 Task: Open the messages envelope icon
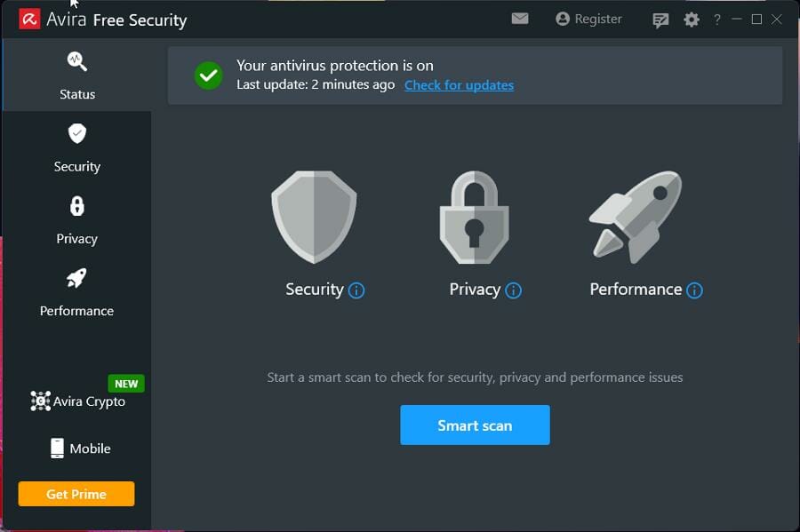[x=520, y=19]
